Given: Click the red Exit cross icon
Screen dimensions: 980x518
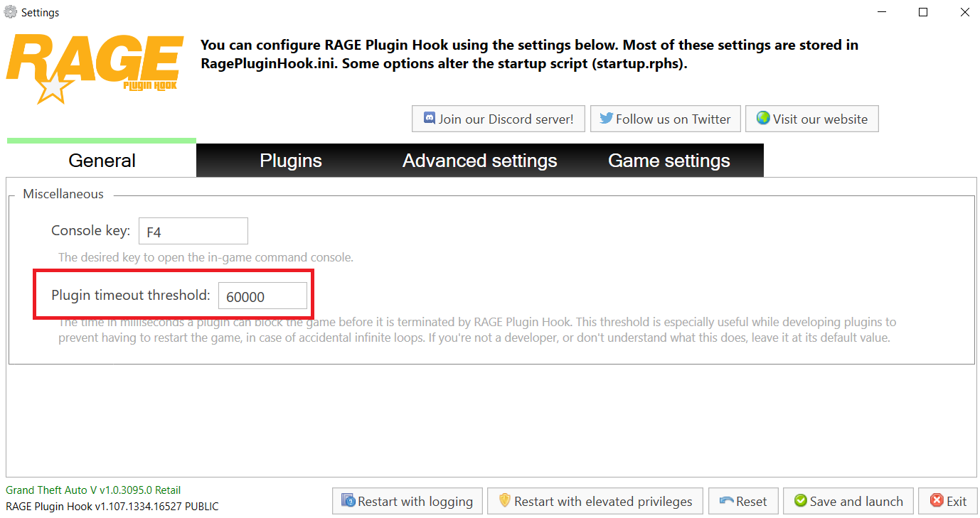Looking at the screenshot, I should (936, 501).
